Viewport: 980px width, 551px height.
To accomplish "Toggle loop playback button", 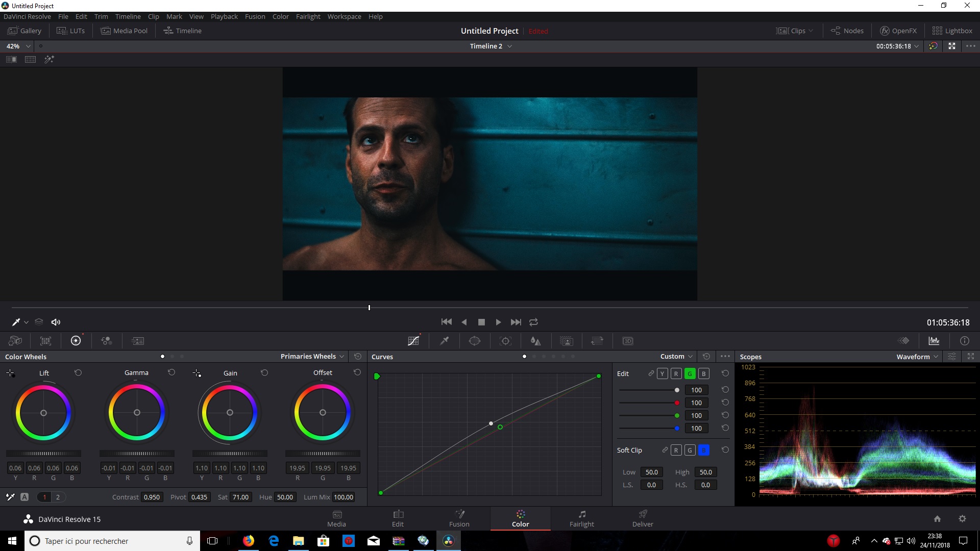I will point(533,322).
